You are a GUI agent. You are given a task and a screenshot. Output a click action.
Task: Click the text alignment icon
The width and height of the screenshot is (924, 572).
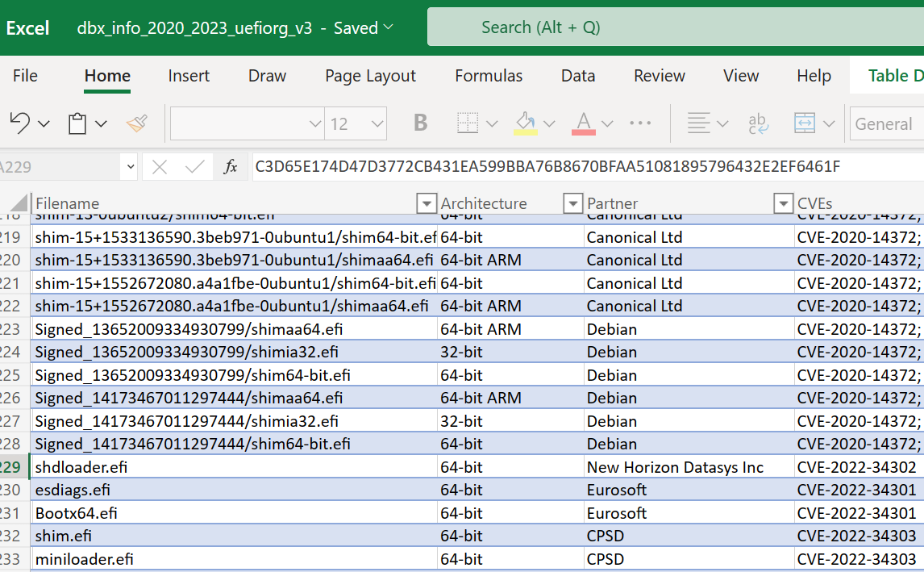[698, 123]
